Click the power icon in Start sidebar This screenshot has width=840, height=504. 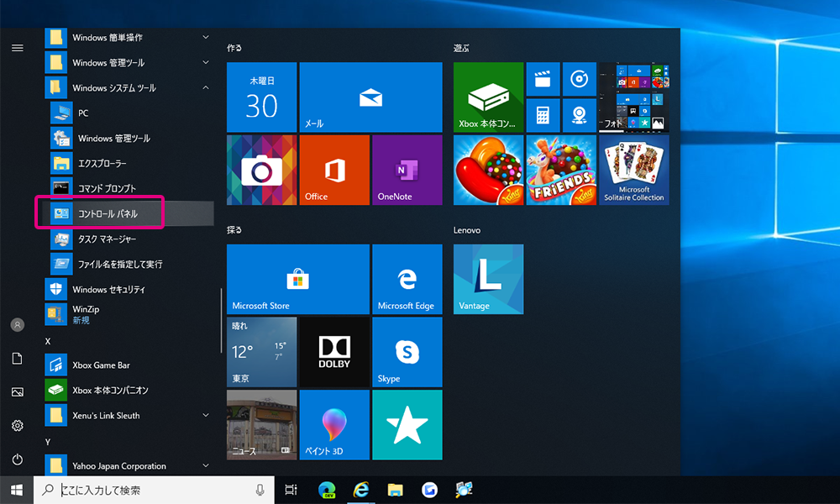pyautogui.click(x=17, y=459)
